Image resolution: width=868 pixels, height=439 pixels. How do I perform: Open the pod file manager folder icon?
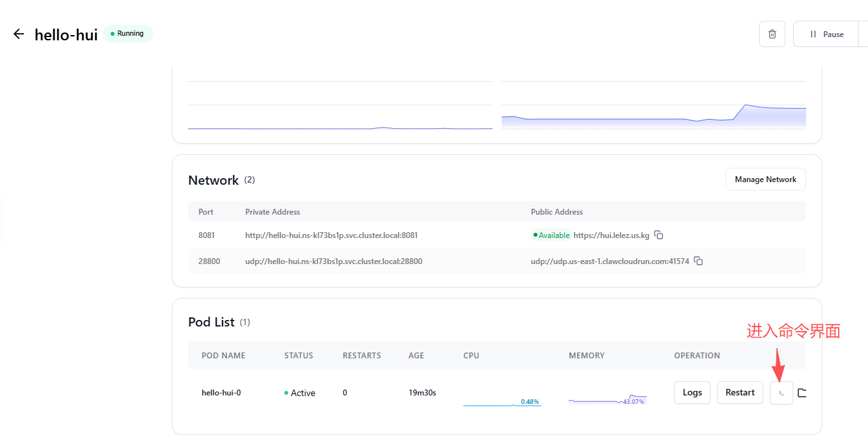(x=802, y=393)
